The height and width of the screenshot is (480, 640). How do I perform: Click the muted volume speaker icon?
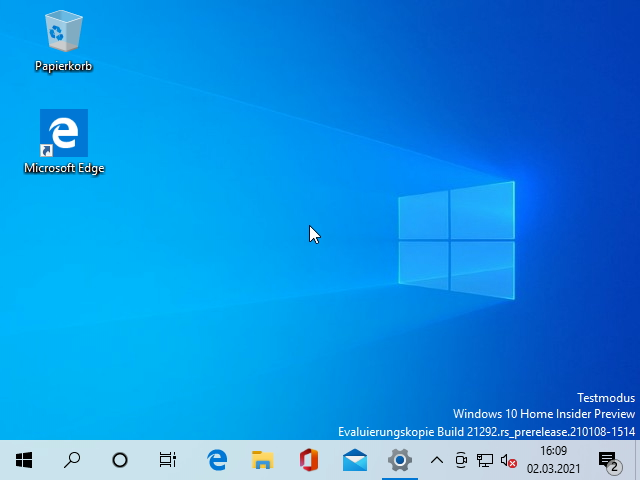[509, 460]
